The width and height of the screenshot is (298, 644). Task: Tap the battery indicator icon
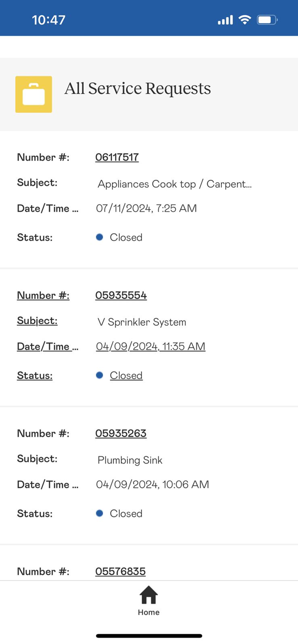(x=267, y=20)
